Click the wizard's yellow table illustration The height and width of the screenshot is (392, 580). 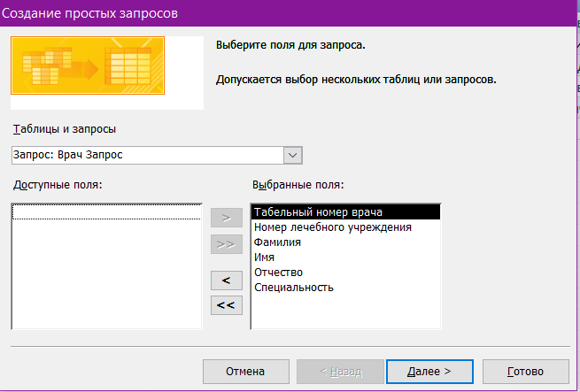tap(88, 65)
